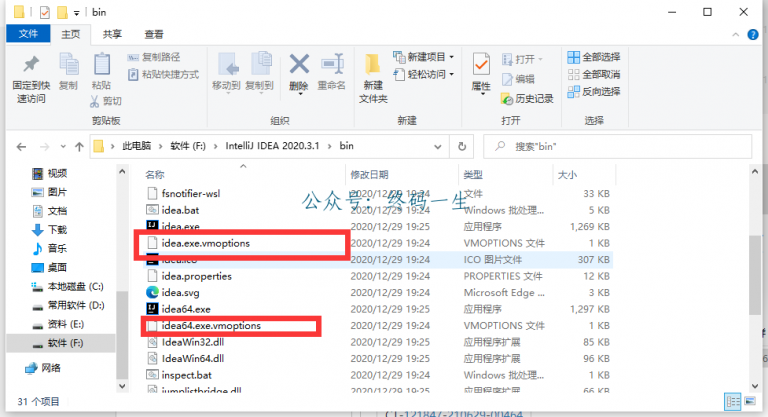Click IntelliJ IDEA 2020.3.1 breadcrumb
The image size is (768, 417).
coord(272,146)
